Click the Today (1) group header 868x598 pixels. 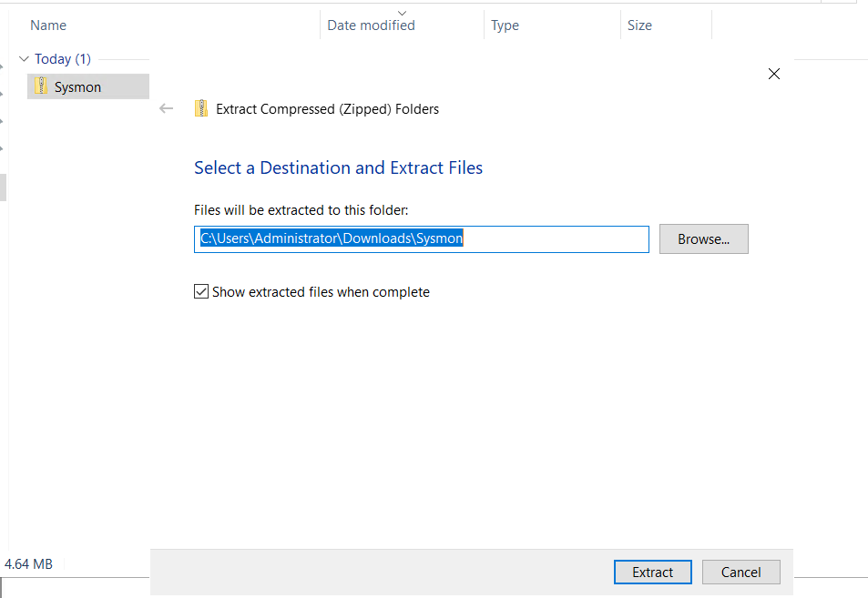[x=63, y=58]
